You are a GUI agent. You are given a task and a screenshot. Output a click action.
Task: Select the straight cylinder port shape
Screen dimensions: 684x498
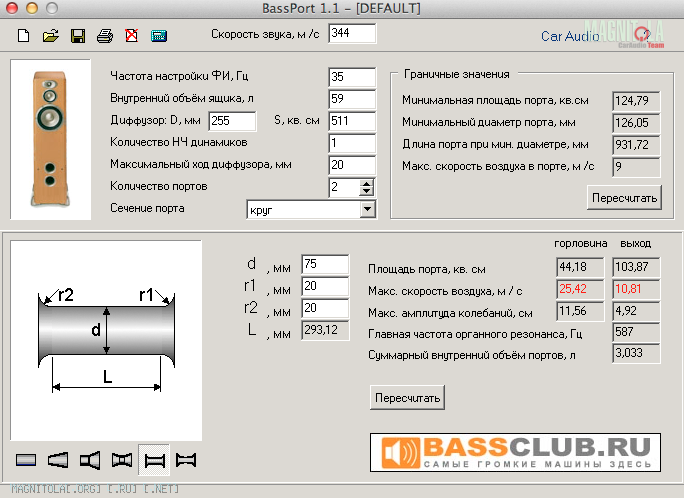pos(27,459)
